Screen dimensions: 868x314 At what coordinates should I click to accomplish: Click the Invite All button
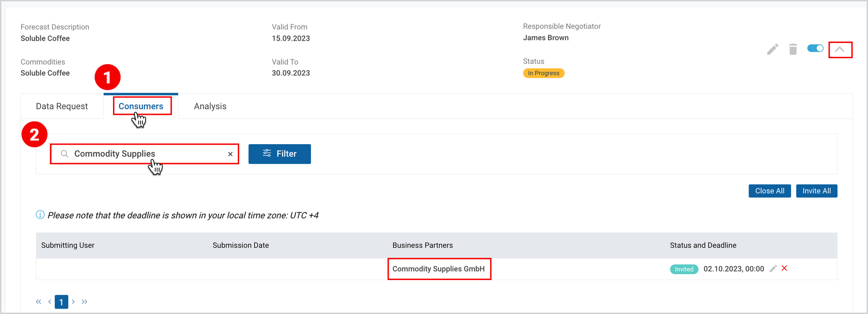click(x=816, y=191)
